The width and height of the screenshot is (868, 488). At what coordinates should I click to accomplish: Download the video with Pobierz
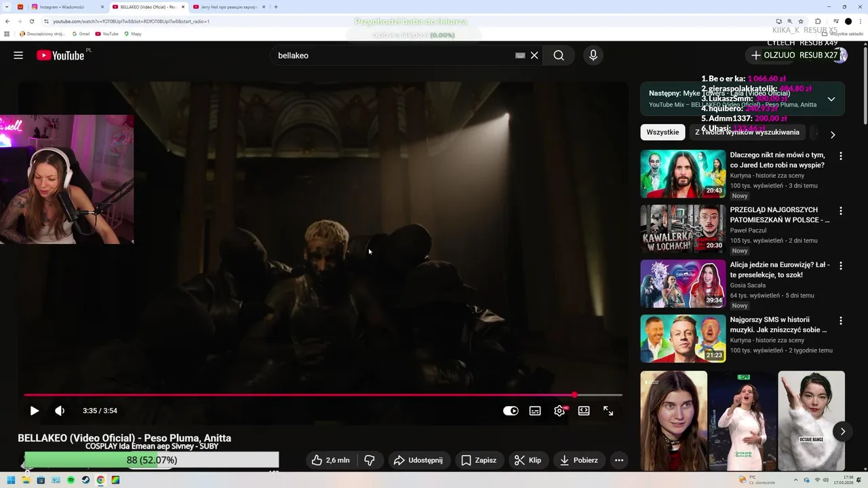pyautogui.click(x=578, y=460)
